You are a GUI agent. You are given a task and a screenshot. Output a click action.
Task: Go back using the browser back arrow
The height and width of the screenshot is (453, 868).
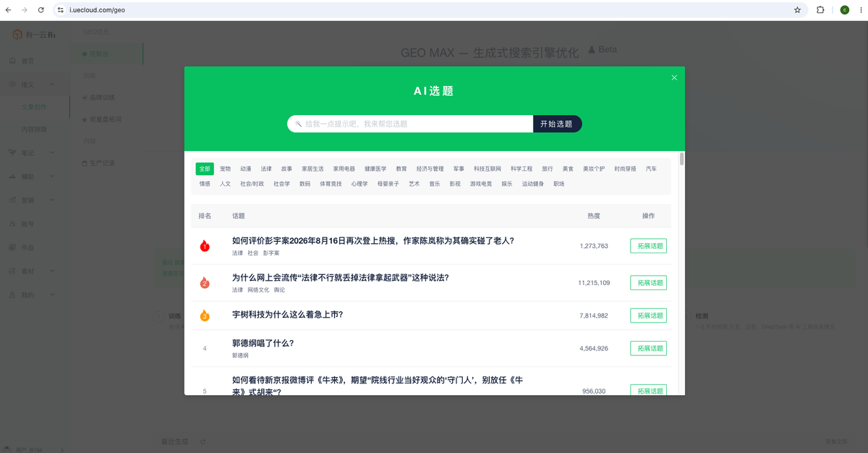coord(8,10)
